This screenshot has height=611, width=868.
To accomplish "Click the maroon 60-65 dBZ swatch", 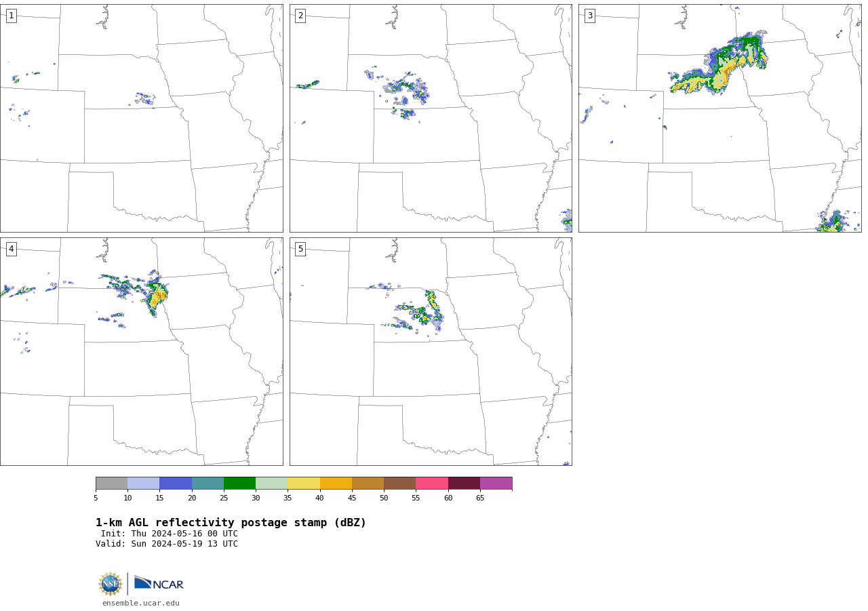I will click(x=464, y=483).
